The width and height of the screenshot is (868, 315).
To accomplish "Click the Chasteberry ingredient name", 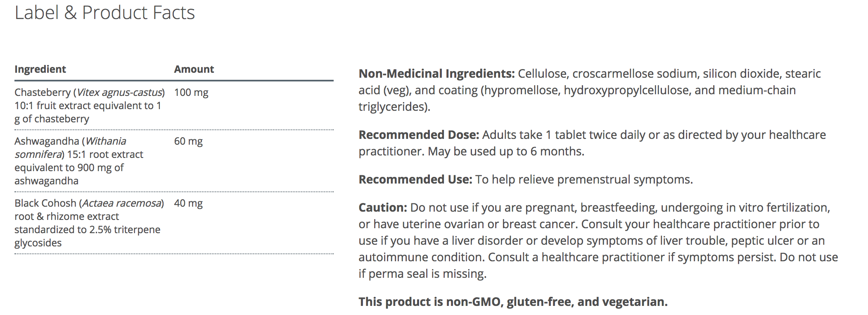I will (x=43, y=93).
